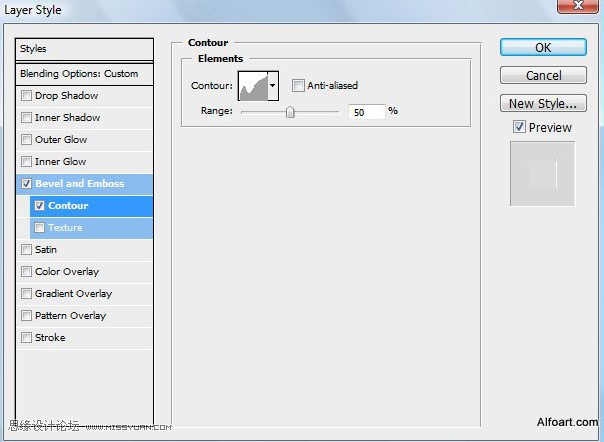Viewport: 604px width, 442px height.
Task: Confirm with the OK button
Action: (x=543, y=47)
